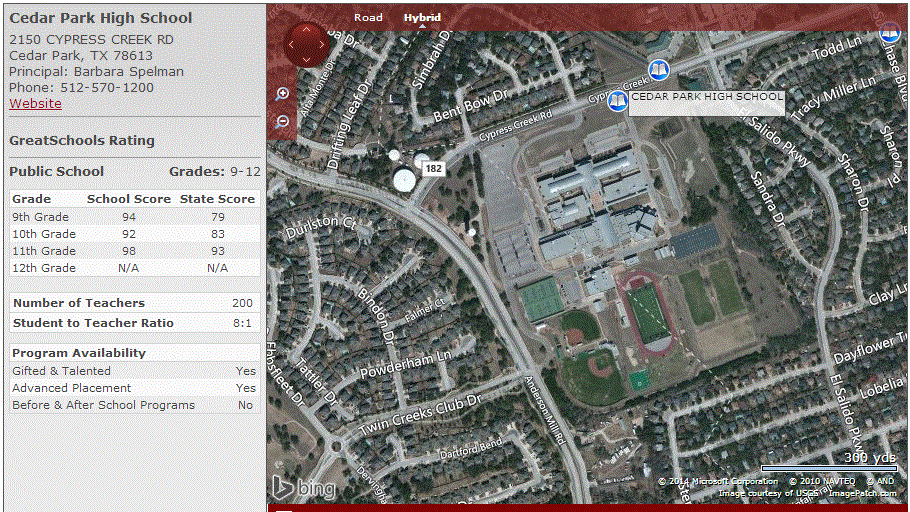
Task: Click the 'Grades: 9-12' text
Action: coord(215,171)
